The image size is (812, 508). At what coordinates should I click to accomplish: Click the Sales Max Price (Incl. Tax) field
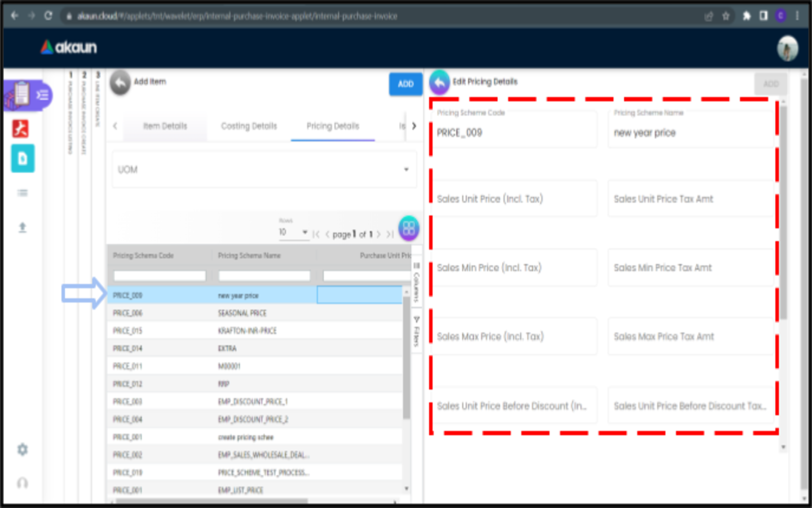516,336
